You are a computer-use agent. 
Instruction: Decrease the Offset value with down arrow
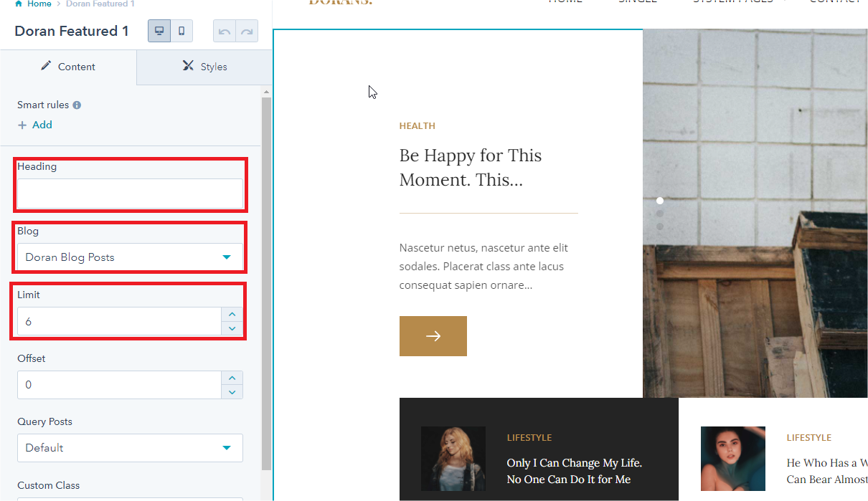pyautogui.click(x=232, y=392)
